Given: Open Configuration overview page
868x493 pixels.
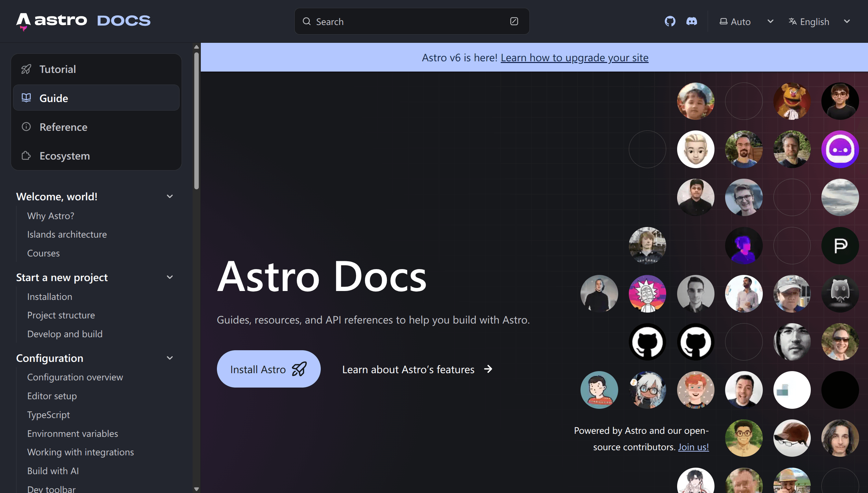Looking at the screenshot, I should click(x=75, y=377).
